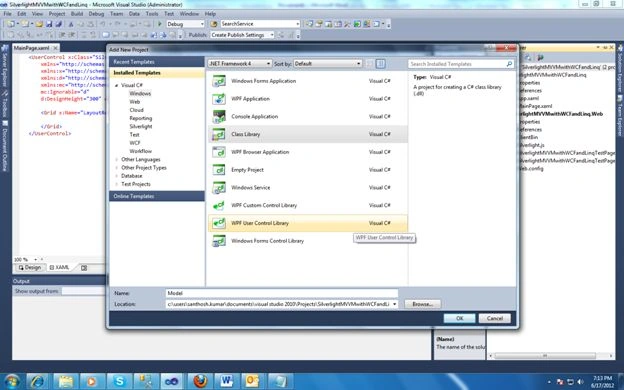The height and width of the screenshot is (390, 624).
Task: Select the Reporting category under Visual C#
Action: [x=140, y=119]
